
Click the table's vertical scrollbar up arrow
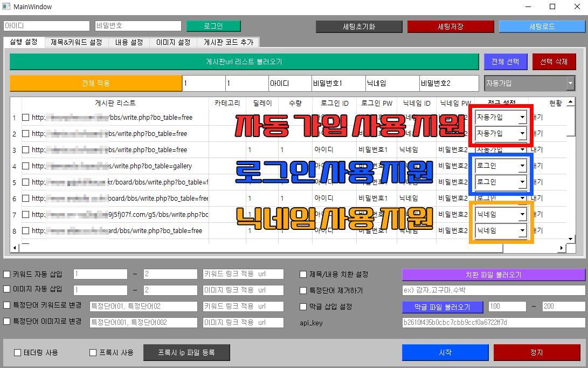point(571,101)
